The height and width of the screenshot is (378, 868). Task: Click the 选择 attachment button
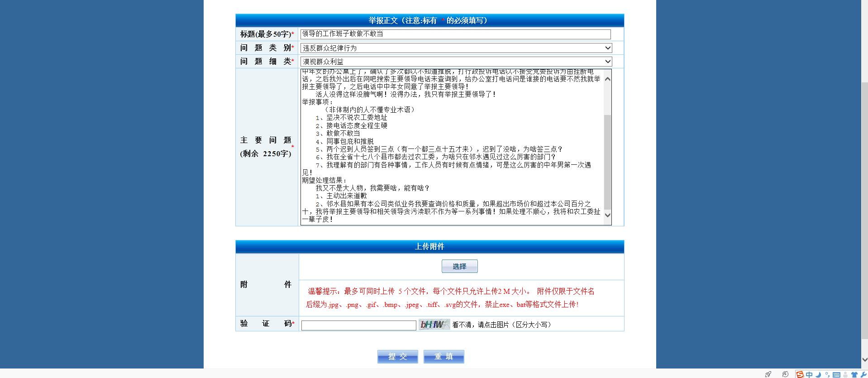tap(459, 266)
